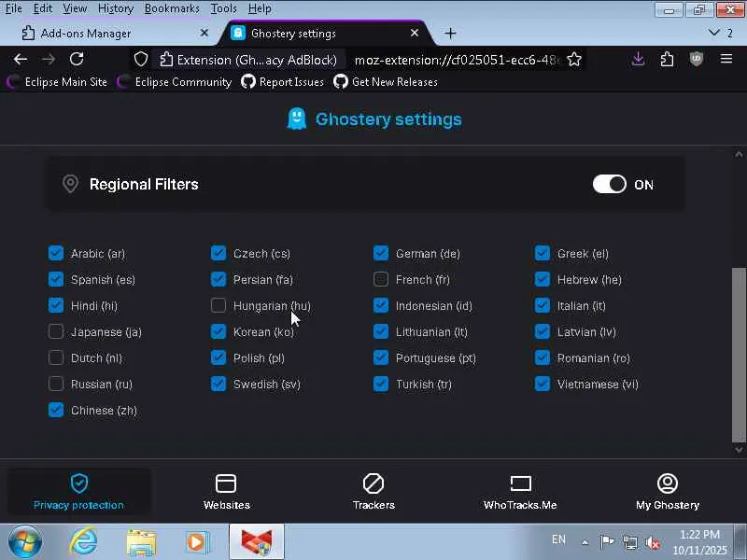Open the Get New Releases bookmark
747x560 pixels.
[x=386, y=82]
